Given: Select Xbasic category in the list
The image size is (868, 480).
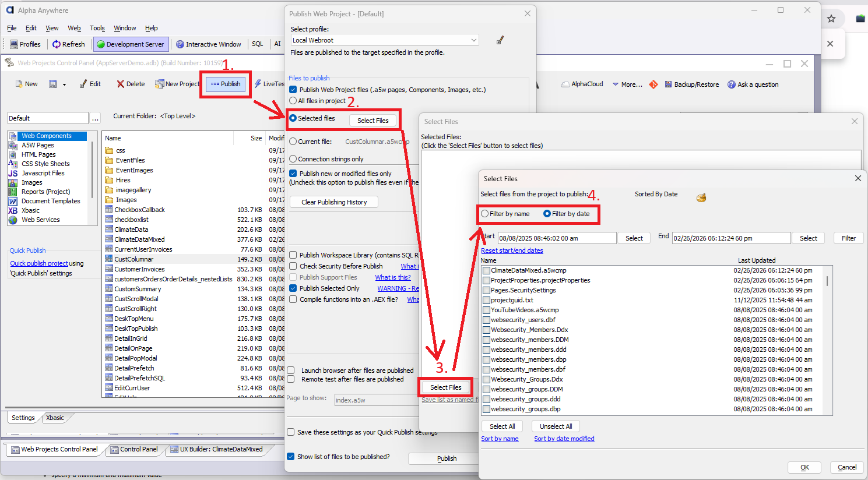Looking at the screenshot, I should 30,210.
